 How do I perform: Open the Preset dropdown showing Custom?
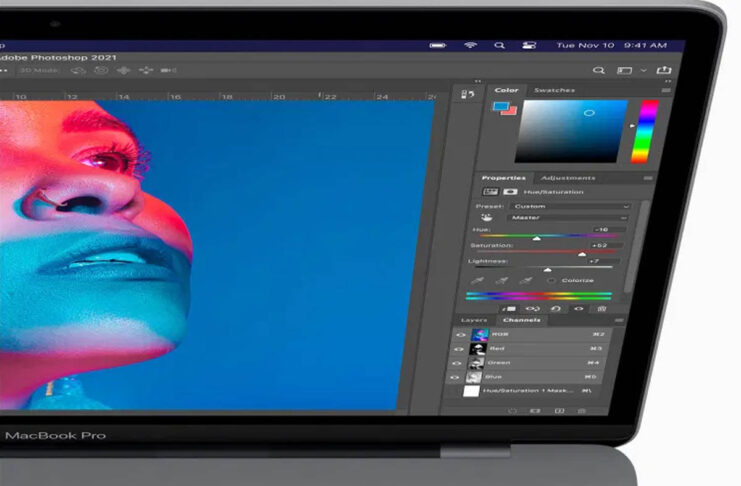click(570, 207)
